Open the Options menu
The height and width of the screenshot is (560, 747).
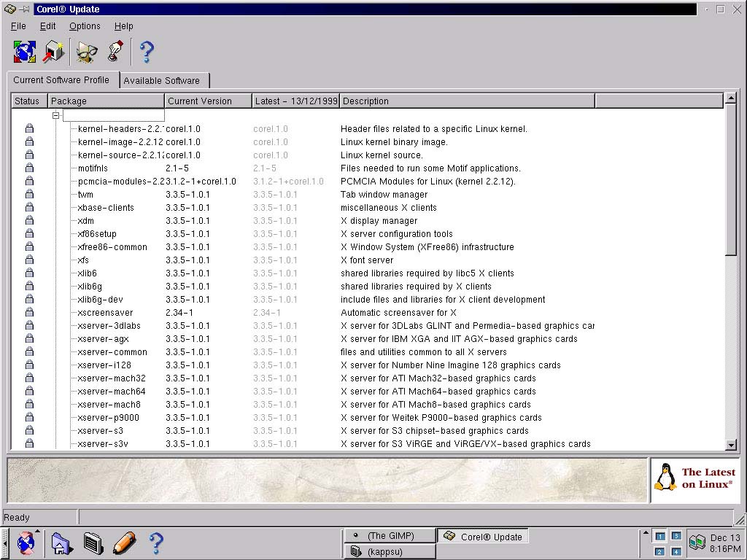(85, 26)
